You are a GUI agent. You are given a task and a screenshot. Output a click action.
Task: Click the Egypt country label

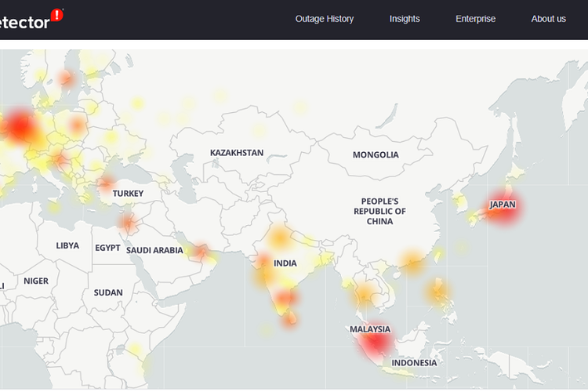(107, 248)
